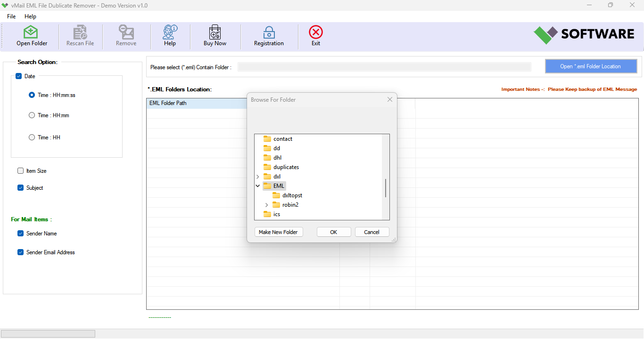The width and height of the screenshot is (644, 339).
Task: Uncheck the Sender Name checkbox
Action: 20,234
